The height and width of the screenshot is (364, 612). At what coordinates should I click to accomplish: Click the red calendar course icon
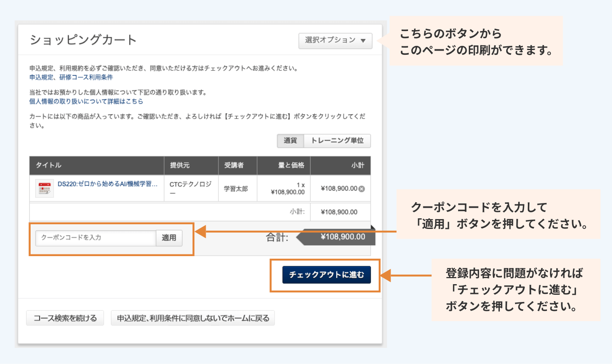pyautogui.click(x=44, y=189)
